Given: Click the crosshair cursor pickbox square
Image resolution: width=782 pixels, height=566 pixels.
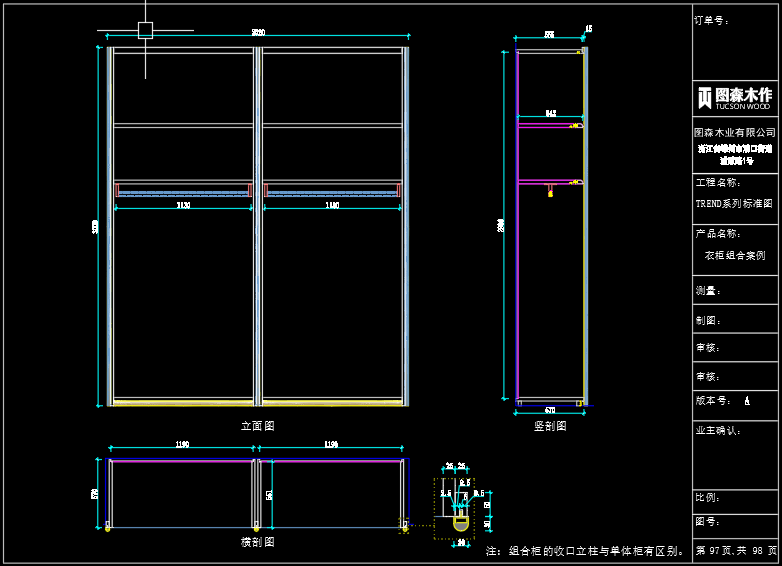Looking at the screenshot, I should point(145,30).
